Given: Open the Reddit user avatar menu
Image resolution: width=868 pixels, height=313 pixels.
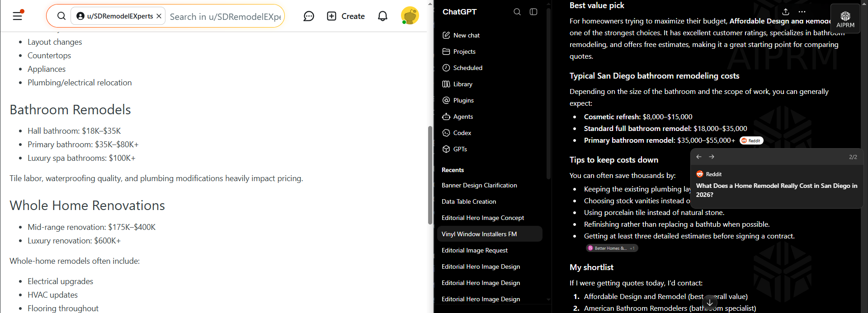Looking at the screenshot, I should (410, 16).
